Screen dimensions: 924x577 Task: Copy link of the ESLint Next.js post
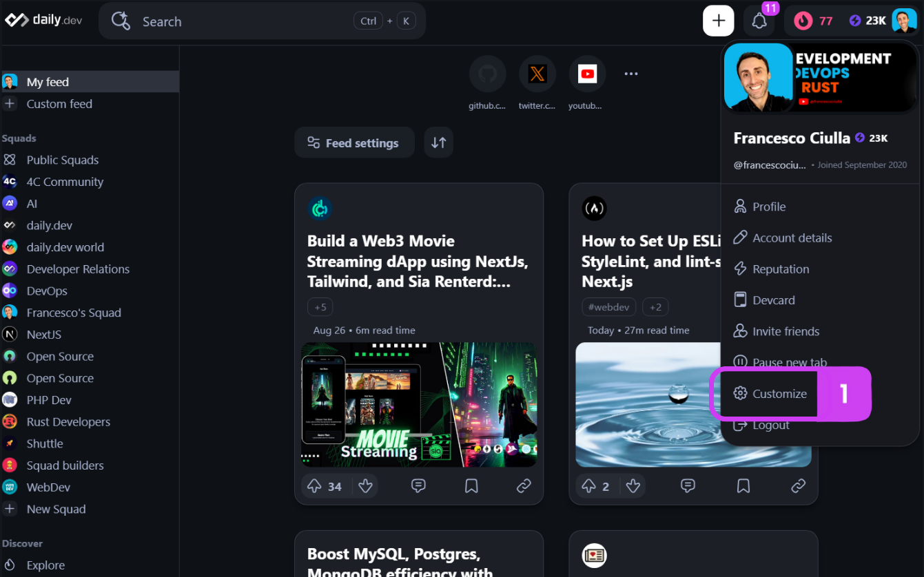(x=798, y=486)
